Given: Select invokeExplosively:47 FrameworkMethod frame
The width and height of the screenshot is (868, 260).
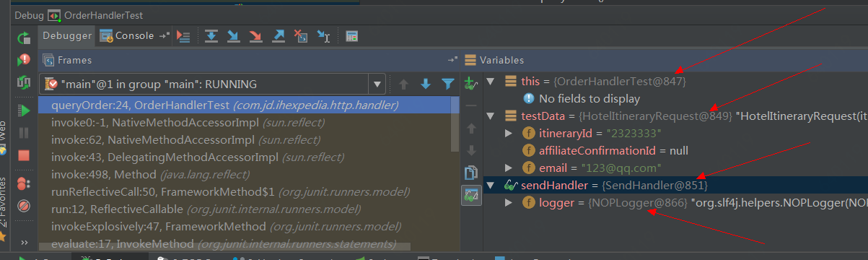Looking at the screenshot, I should [244, 226].
